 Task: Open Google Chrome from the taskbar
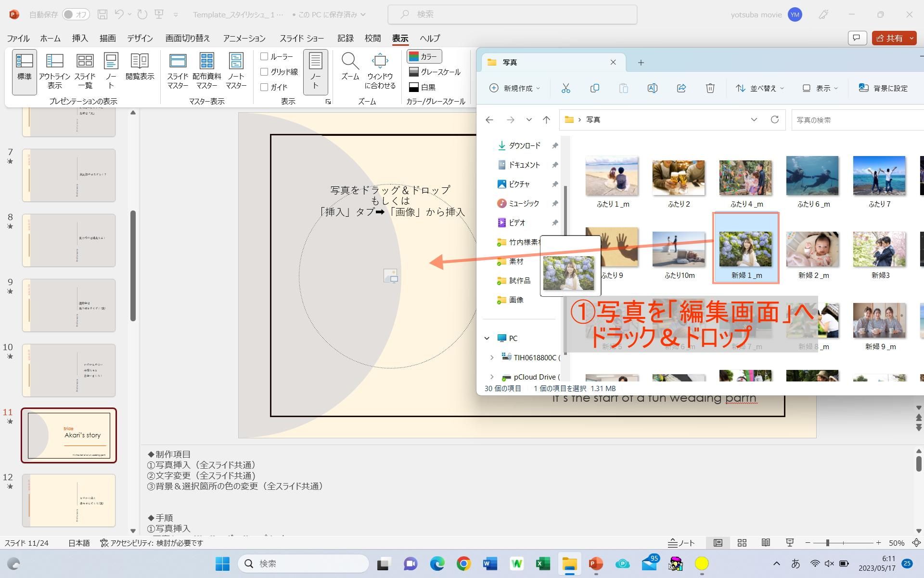pos(463,564)
